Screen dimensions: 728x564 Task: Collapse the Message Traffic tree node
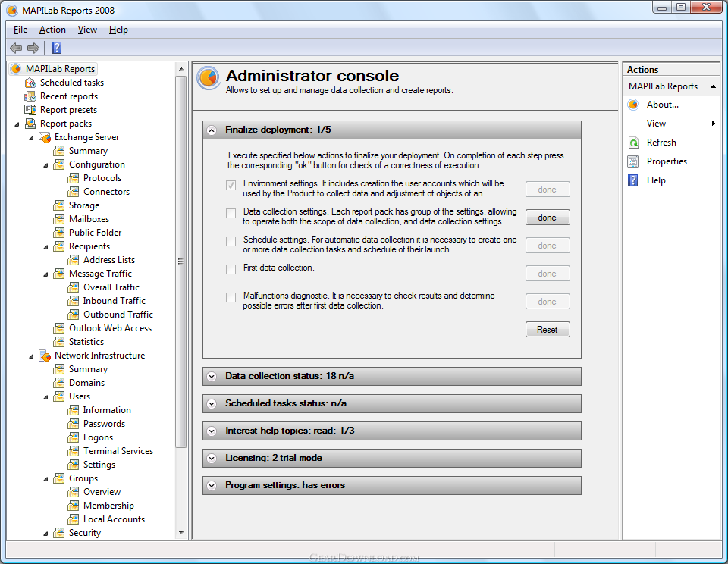coord(46,274)
